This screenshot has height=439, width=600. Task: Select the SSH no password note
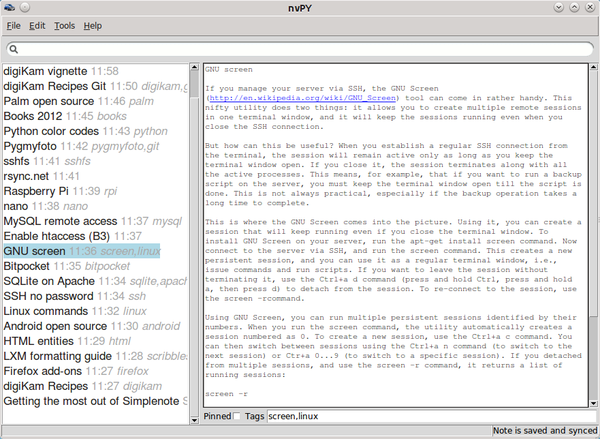point(96,296)
